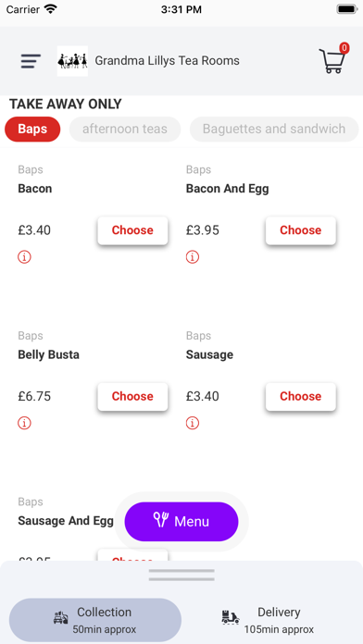
Task: Choose the Bacon bap at £3.40
Action: coord(132,230)
